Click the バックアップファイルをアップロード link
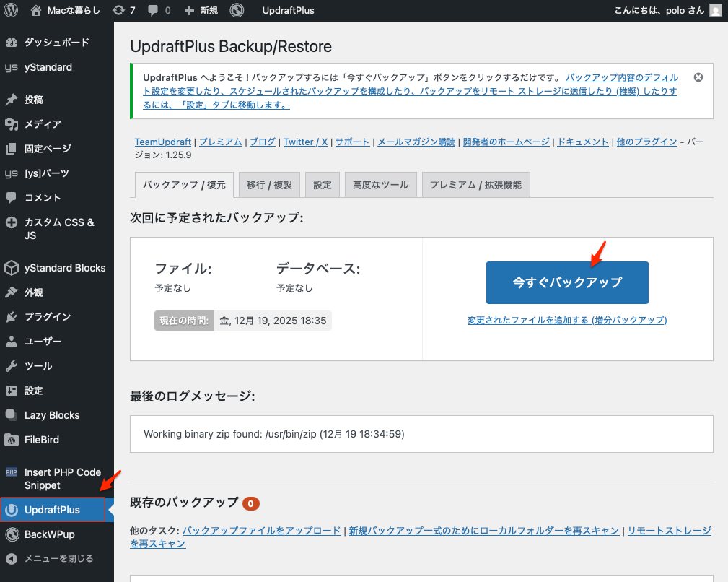This screenshot has height=582, width=728. tap(261, 531)
